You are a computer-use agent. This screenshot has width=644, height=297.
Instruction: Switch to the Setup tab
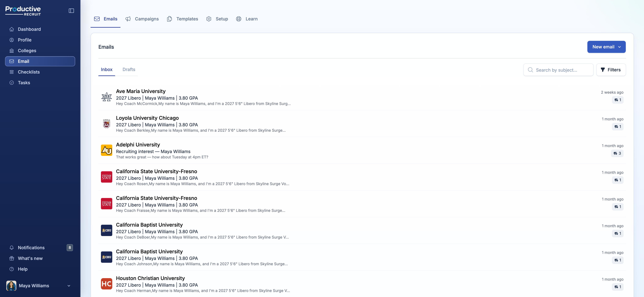click(217, 19)
